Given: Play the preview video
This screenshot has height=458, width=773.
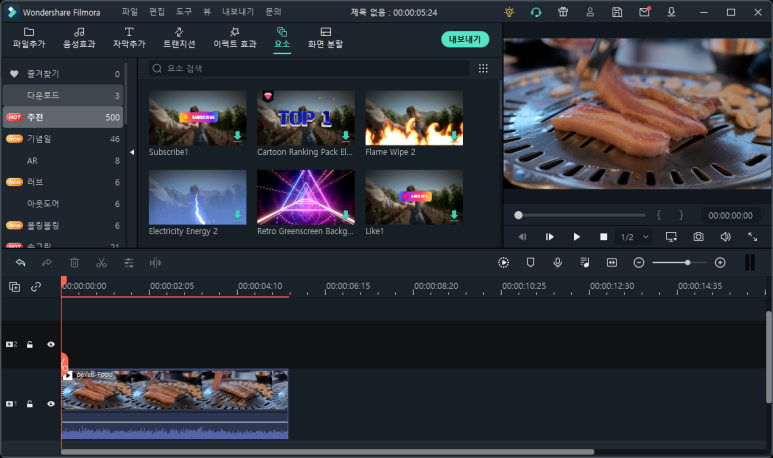Looking at the screenshot, I should point(576,237).
